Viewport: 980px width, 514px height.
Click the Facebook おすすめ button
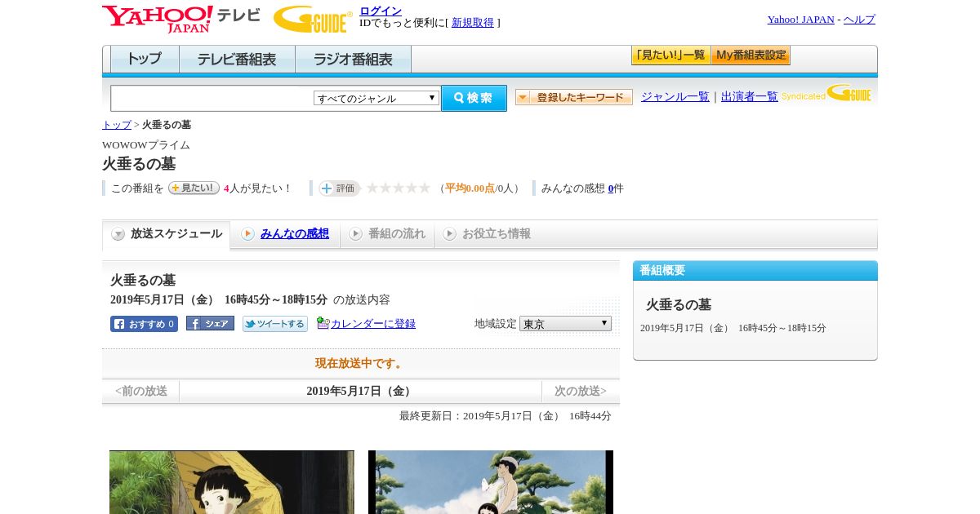144,324
